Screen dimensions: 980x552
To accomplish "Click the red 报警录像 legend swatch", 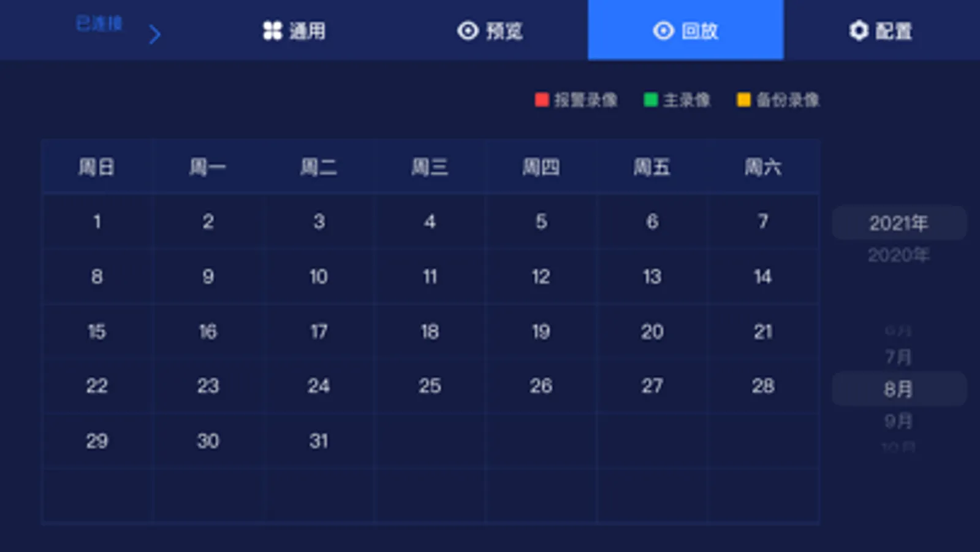I will point(541,99).
